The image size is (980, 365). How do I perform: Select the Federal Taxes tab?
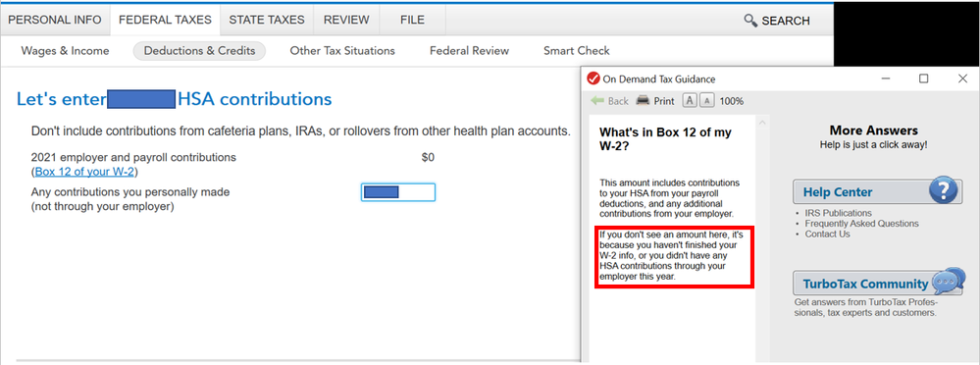coord(165,20)
